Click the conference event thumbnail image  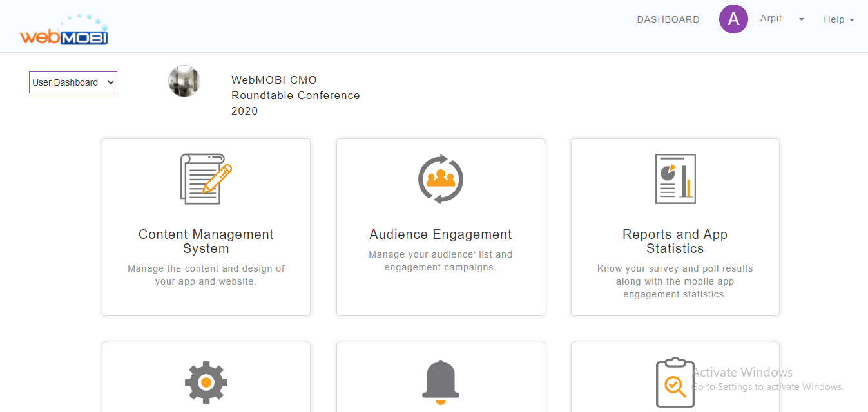click(184, 81)
